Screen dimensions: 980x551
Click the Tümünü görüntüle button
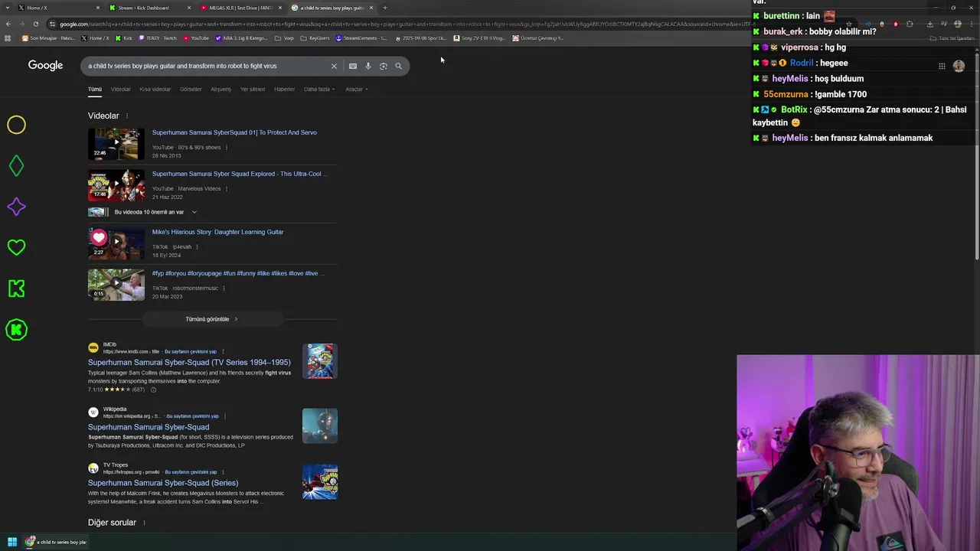[x=212, y=319]
